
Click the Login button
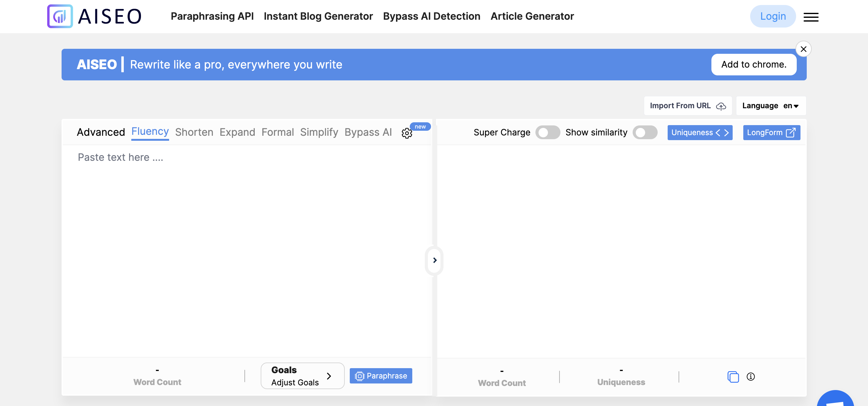(x=773, y=16)
